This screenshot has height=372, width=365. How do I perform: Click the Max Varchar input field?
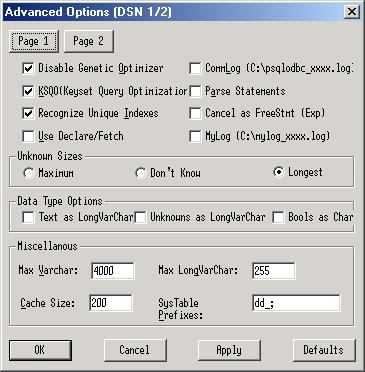click(113, 270)
